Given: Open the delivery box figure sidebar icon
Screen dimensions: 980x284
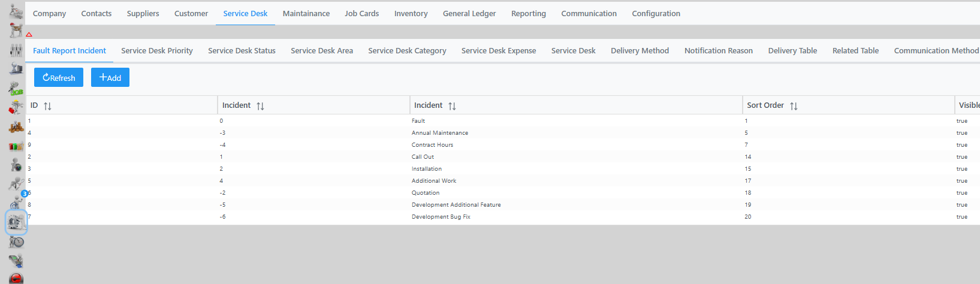Looking at the screenshot, I should click(16, 30).
